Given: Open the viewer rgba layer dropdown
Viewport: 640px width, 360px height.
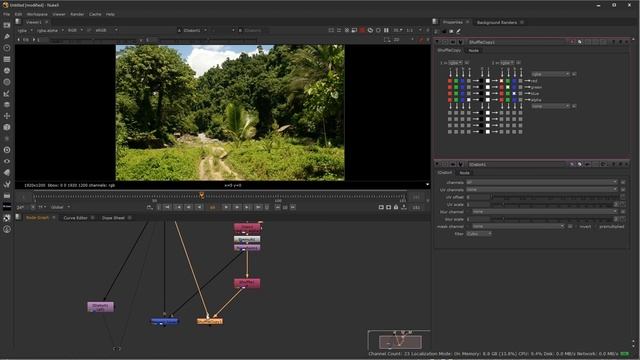Looking at the screenshot, I should tap(25, 30).
